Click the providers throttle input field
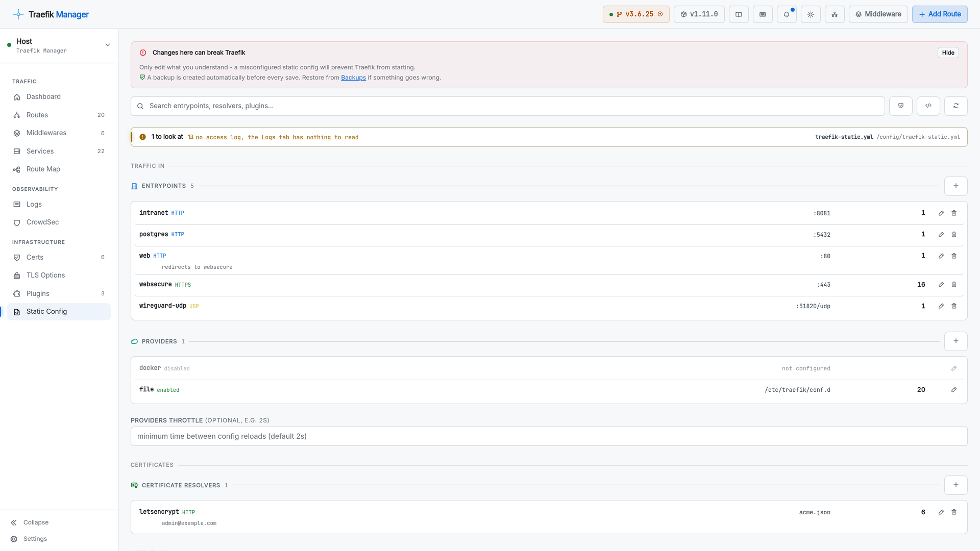The image size is (980, 551). (x=549, y=436)
